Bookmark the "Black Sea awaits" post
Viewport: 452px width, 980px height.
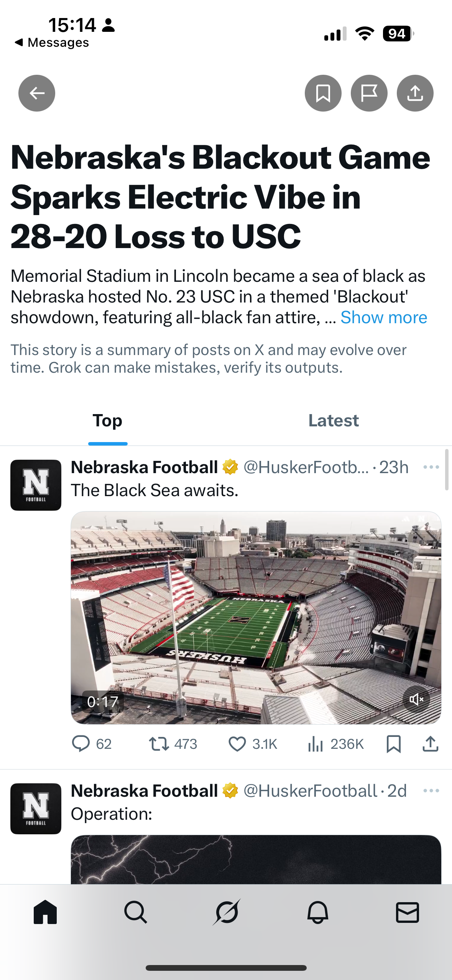(x=394, y=744)
